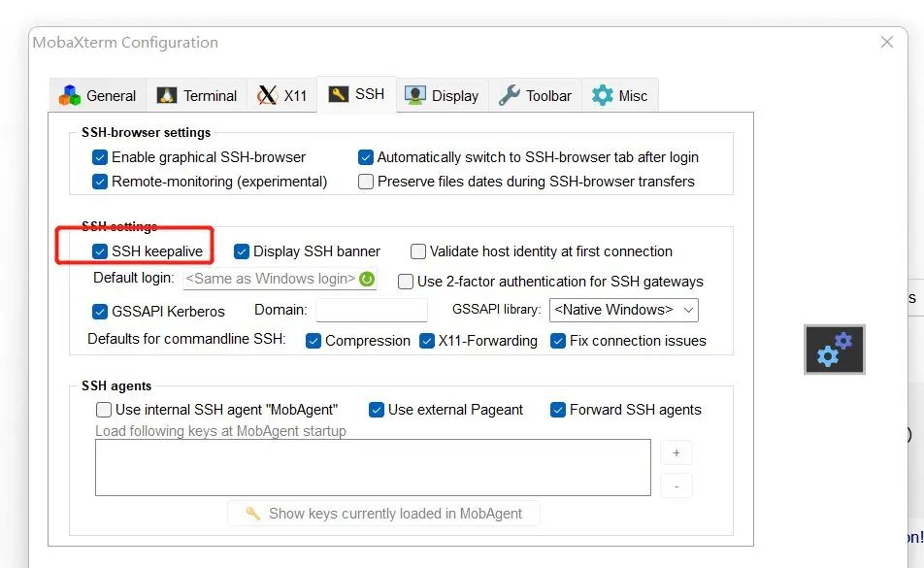Close the MobaXterm Configuration dialog

(x=887, y=42)
